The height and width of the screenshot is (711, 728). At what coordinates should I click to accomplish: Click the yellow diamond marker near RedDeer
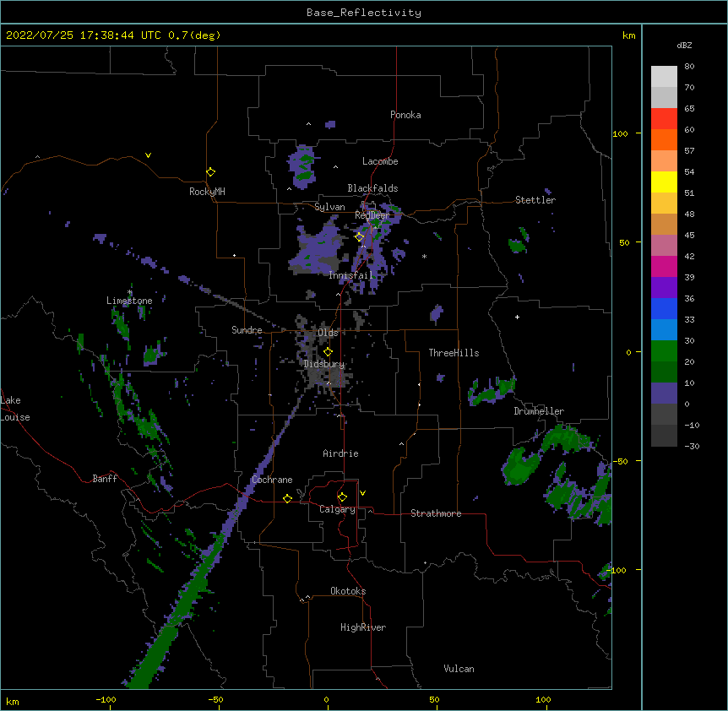tap(360, 237)
